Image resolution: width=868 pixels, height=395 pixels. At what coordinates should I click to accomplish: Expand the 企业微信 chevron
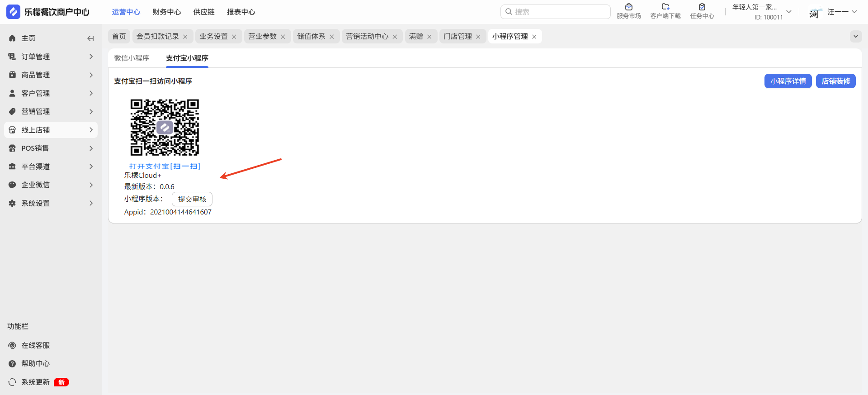click(x=91, y=185)
